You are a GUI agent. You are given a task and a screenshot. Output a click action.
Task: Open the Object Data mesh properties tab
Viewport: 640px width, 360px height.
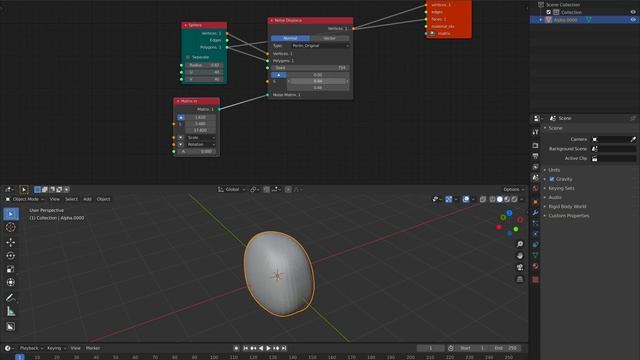pyautogui.click(x=535, y=255)
